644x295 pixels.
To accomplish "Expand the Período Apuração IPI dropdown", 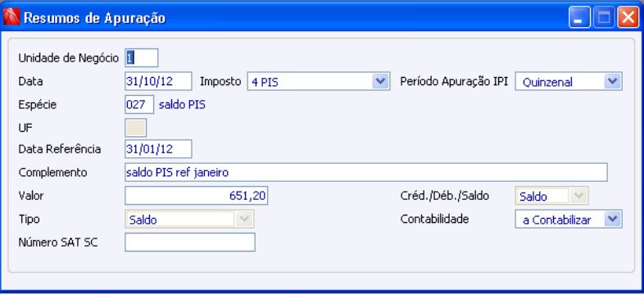I will [x=569, y=81].
